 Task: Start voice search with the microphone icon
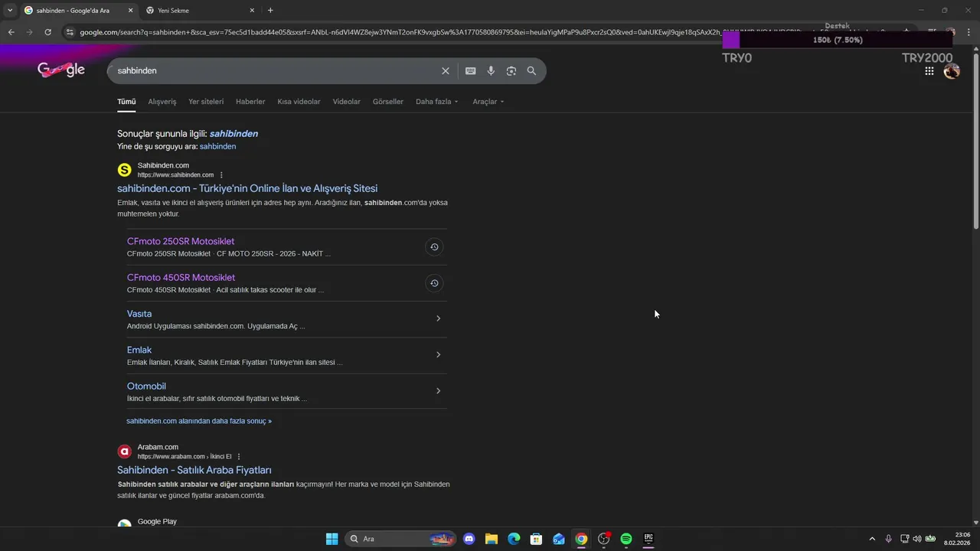pyautogui.click(x=491, y=70)
